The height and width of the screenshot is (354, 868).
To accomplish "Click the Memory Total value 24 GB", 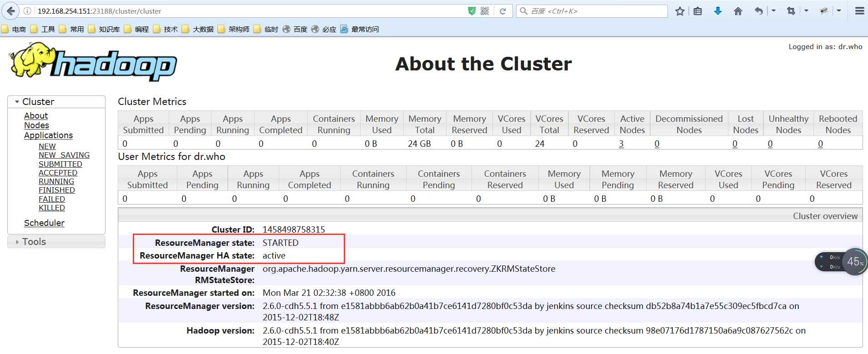I will point(419,144).
